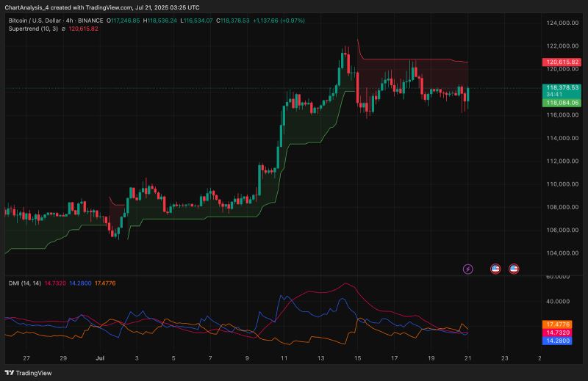This screenshot has height=381, width=588.
Task: Click the purple lightning bolt event icon
Action: click(x=469, y=269)
